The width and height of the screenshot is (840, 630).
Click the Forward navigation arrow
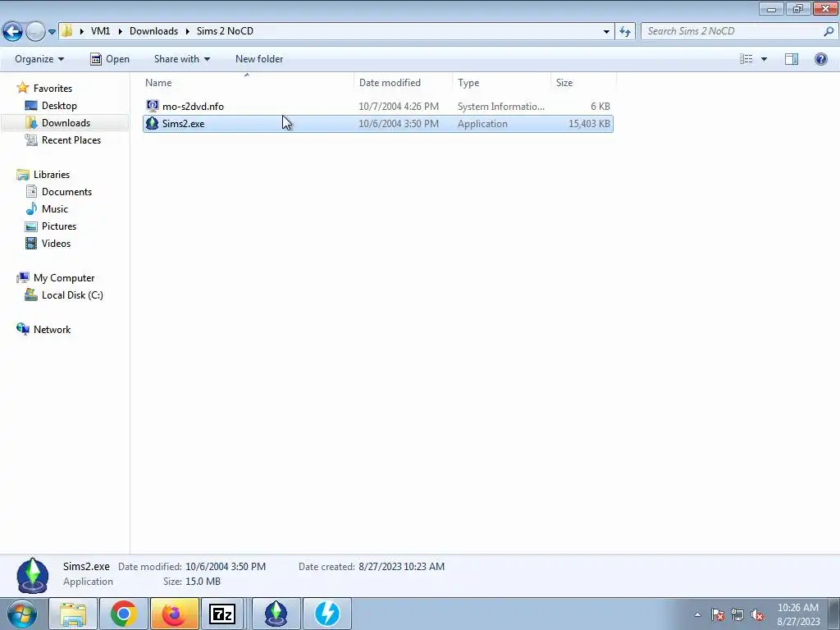(35, 32)
